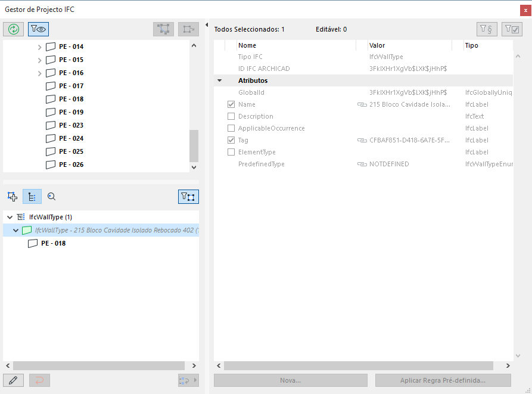Select PE - 019 in the tree
Viewport: 532px width, 394px height.
point(71,112)
